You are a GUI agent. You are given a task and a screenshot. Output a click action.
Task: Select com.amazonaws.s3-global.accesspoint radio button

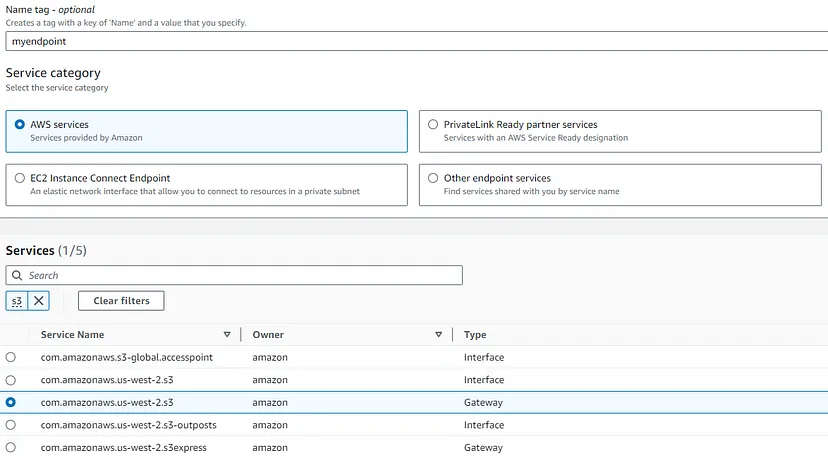point(11,357)
